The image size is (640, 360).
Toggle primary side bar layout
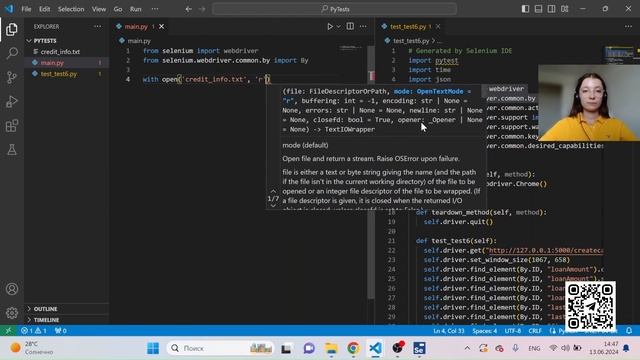(x=525, y=9)
